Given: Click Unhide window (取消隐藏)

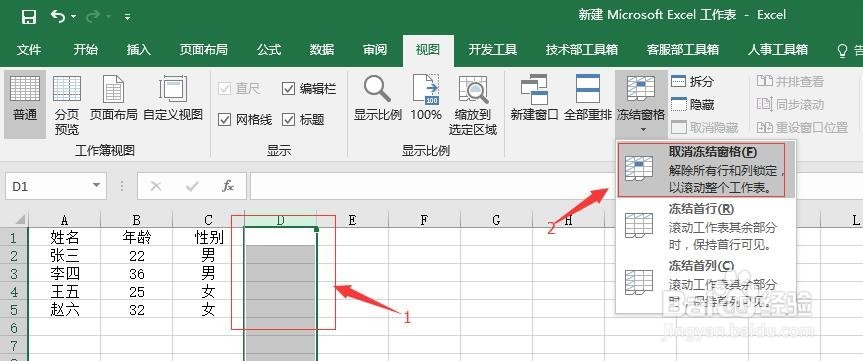Looking at the screenshot, I should tap(704, 128).
